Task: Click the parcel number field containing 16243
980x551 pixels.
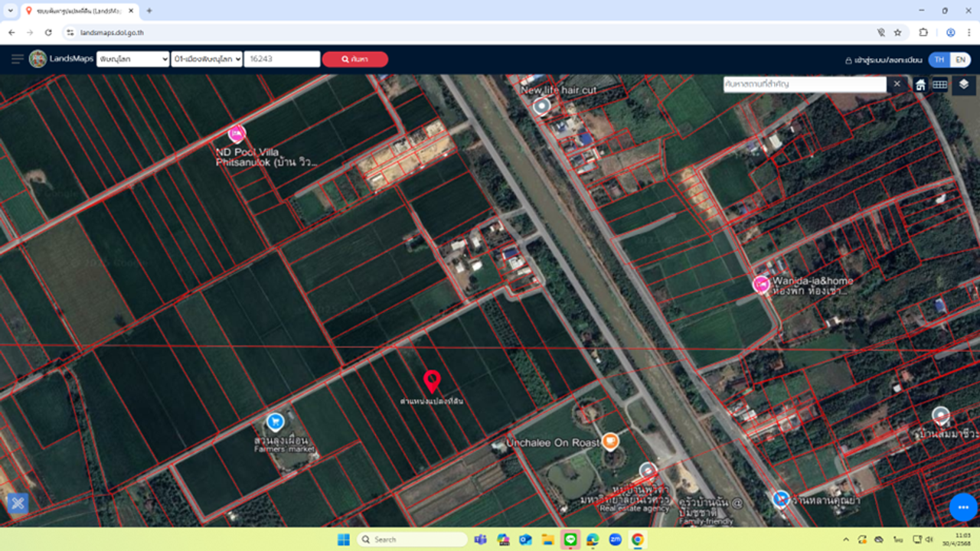Action: (x=282, y=59)
